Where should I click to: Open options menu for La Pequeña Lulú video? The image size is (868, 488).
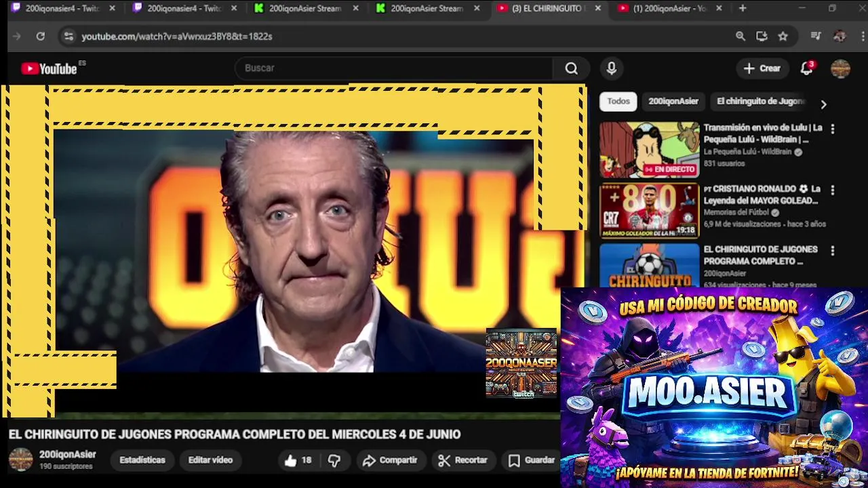[833, 129]
